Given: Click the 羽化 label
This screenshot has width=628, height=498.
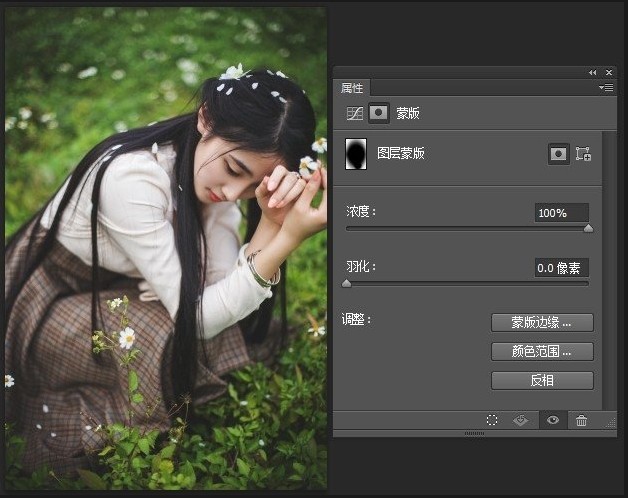Looking at the screenshot, I should point(361,266).
